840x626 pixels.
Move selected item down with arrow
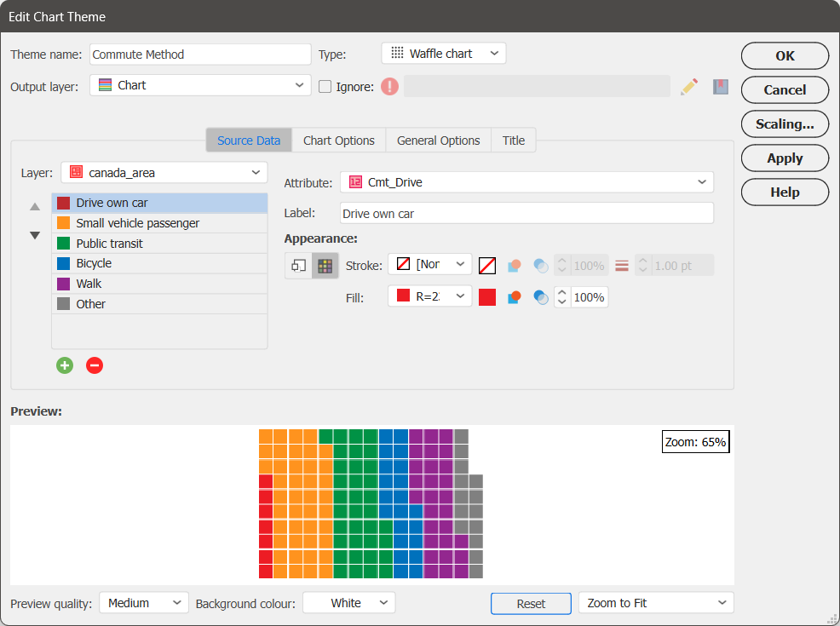pyautogui.click(x=35, y=235)
